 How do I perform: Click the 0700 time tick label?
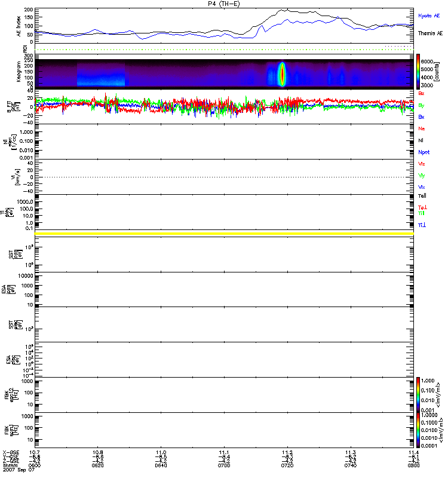click(224, 465)
